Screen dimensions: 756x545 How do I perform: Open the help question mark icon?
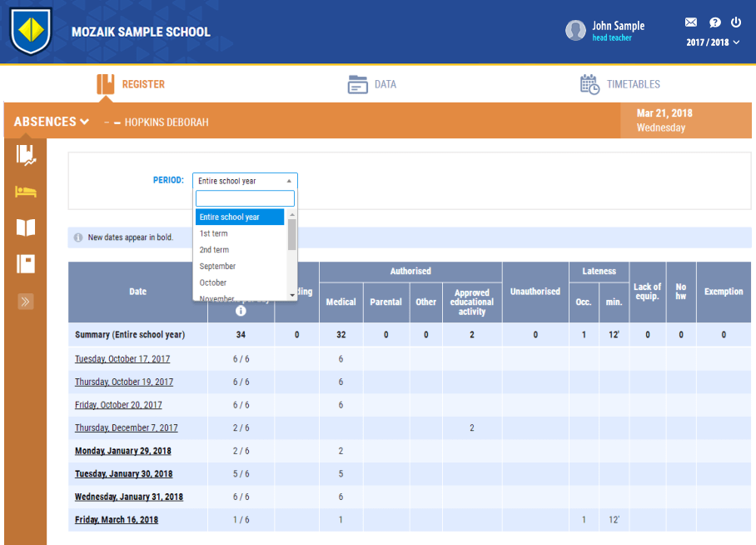[x=714, y=22]
